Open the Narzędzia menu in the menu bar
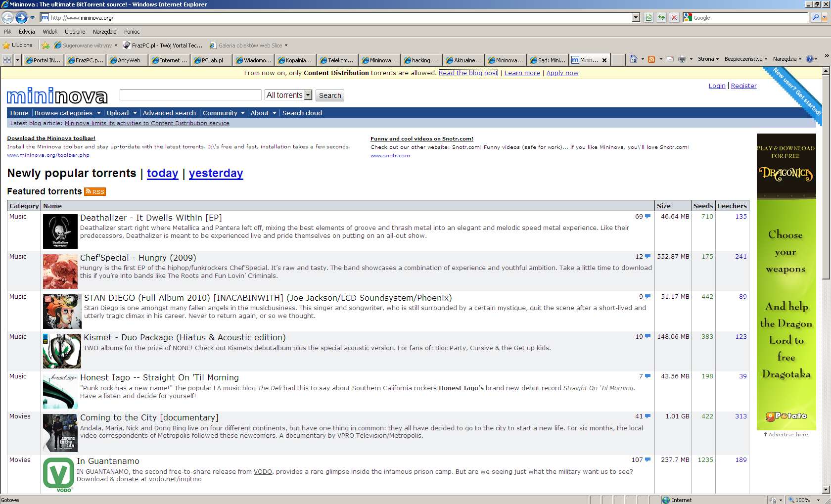Viewport: 831px width, 504px height. click(104, 32)
